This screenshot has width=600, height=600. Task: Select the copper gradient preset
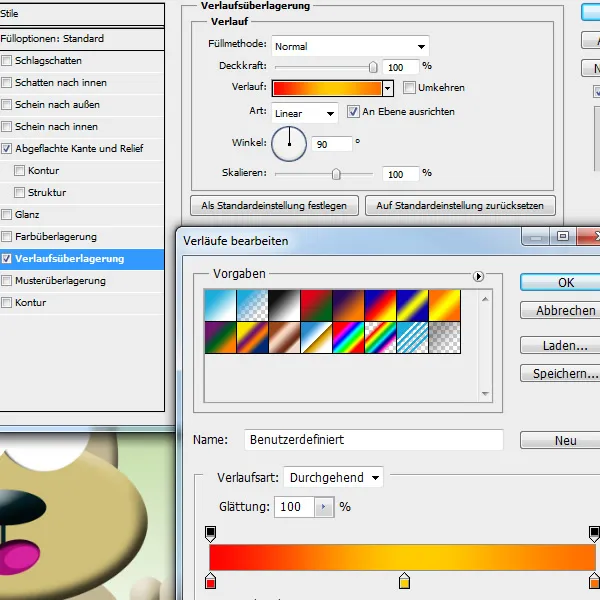(x=284, y=338)
